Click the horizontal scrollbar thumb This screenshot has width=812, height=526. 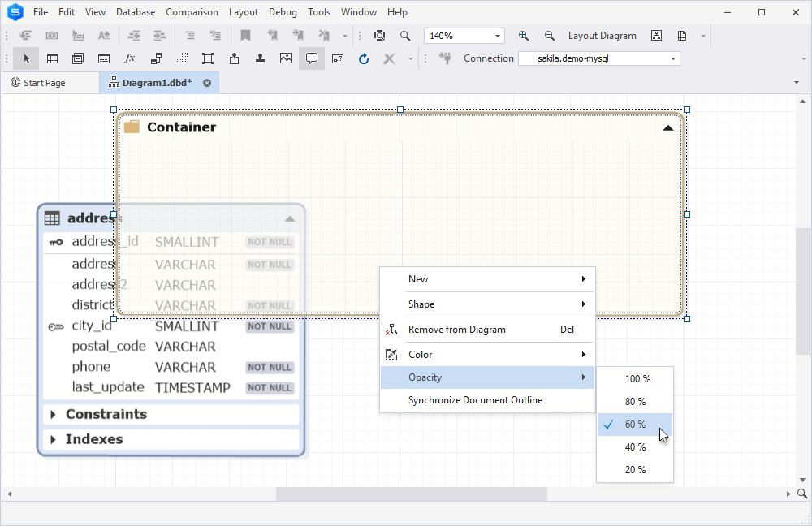click(x=411, y=494)
